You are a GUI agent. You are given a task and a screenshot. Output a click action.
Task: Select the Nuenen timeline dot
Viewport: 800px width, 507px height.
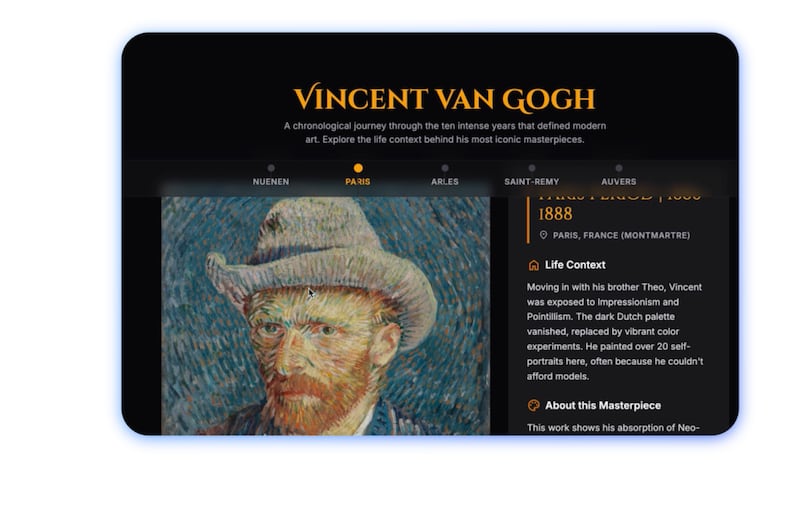tap(271, 168)
